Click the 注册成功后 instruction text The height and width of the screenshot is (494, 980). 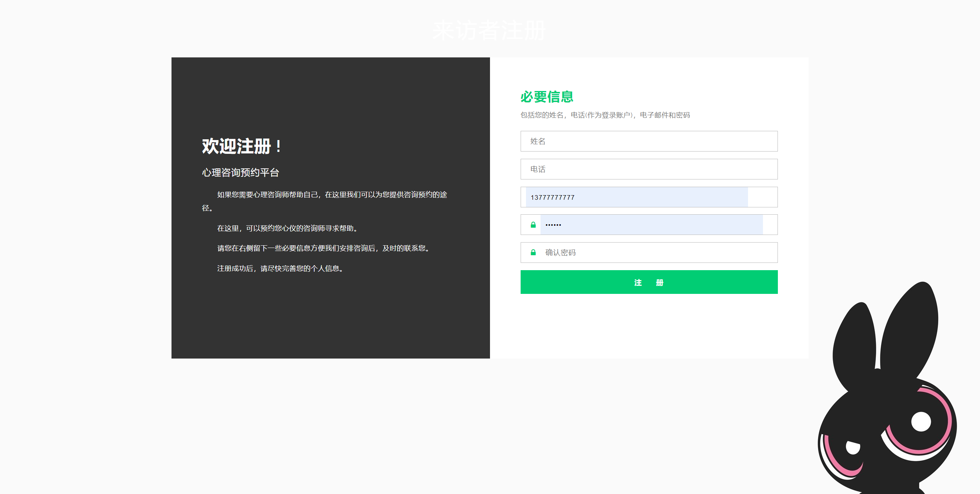[x=280, y=268]
